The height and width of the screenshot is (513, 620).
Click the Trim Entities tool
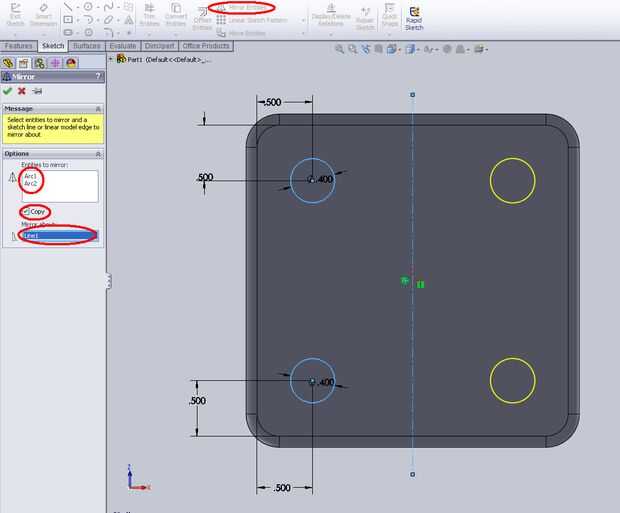click(x=149, y=15)
